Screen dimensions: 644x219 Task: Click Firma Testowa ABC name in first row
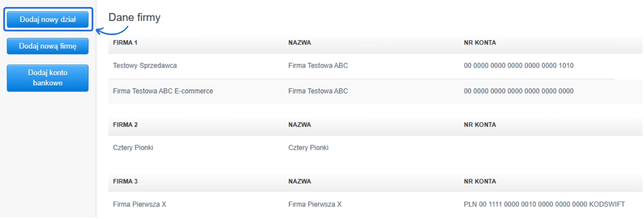click(318, 66)
